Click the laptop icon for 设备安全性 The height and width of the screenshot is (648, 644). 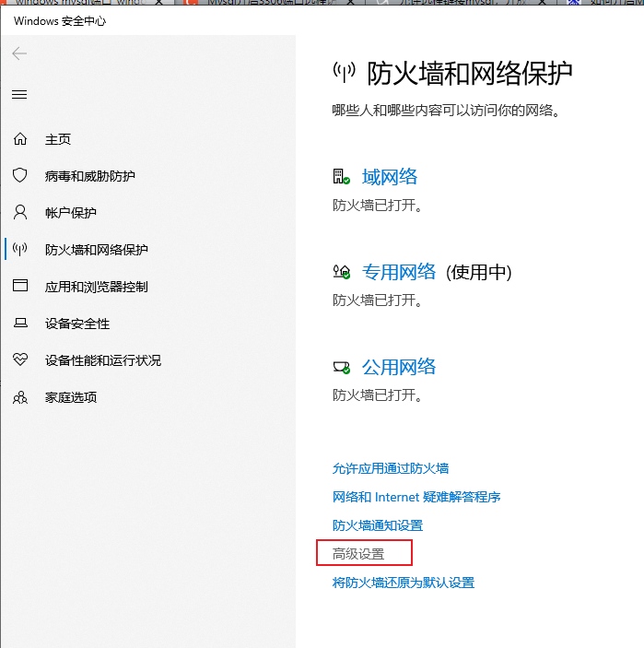(x=20, y=323)
